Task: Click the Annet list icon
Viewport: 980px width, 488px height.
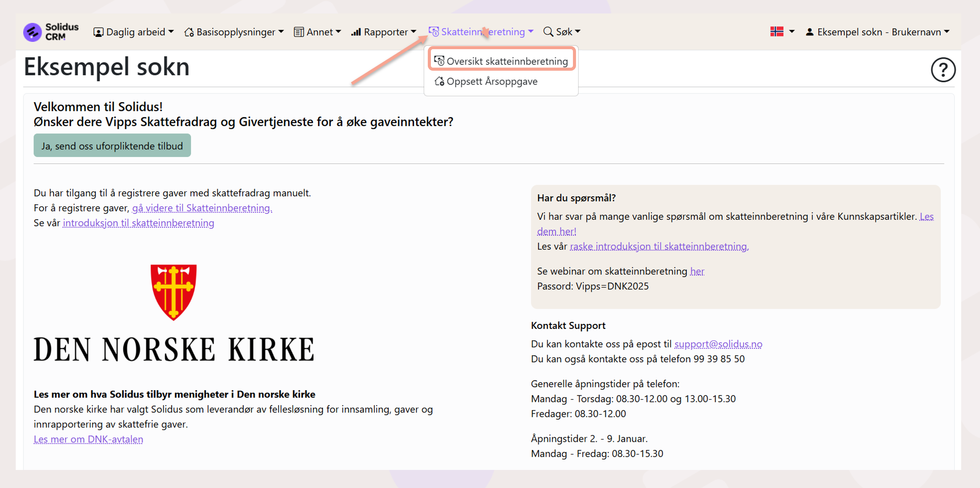Action: point(298,32)
